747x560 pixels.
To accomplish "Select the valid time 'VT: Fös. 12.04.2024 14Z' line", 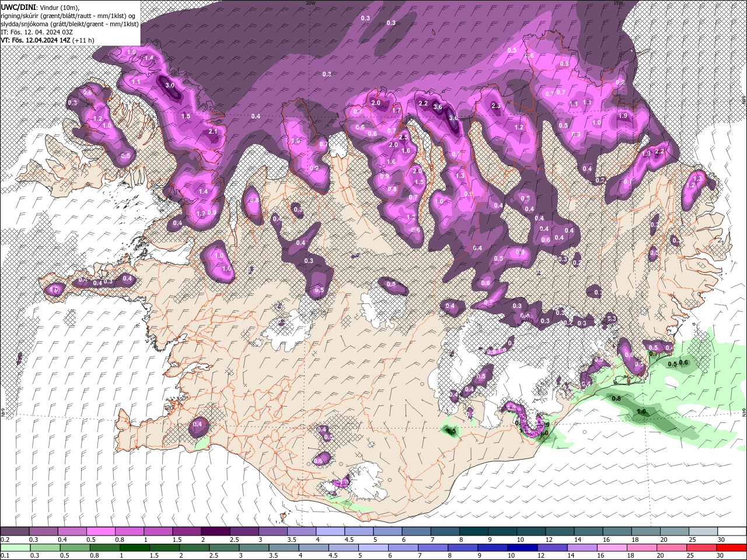I will point(36,40).
